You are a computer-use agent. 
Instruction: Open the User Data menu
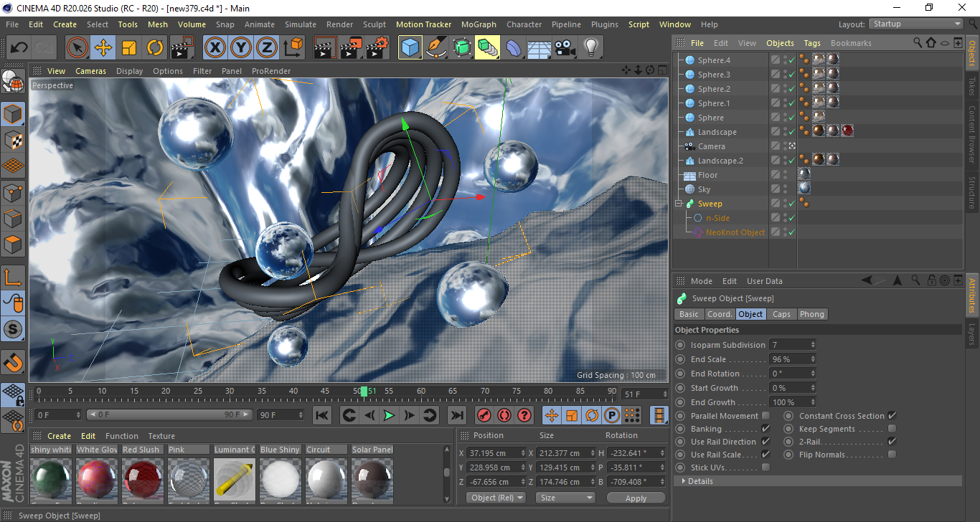click(x=765, y=281)
